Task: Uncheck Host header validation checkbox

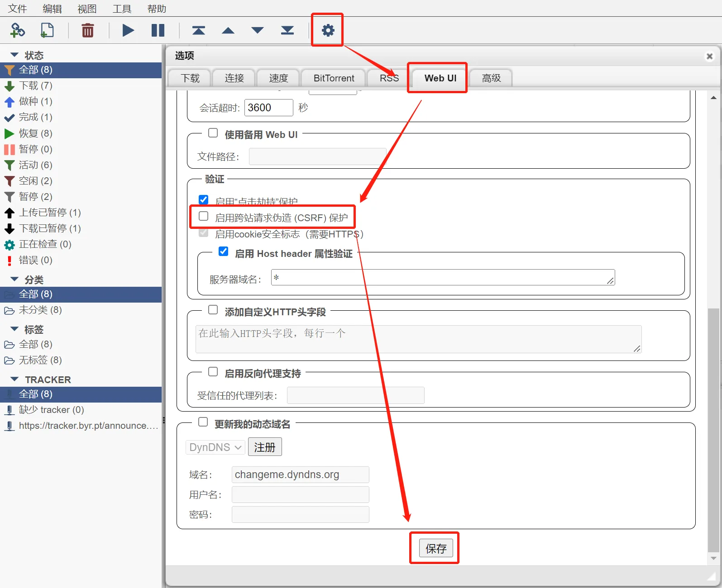Action: click(224, 251)
